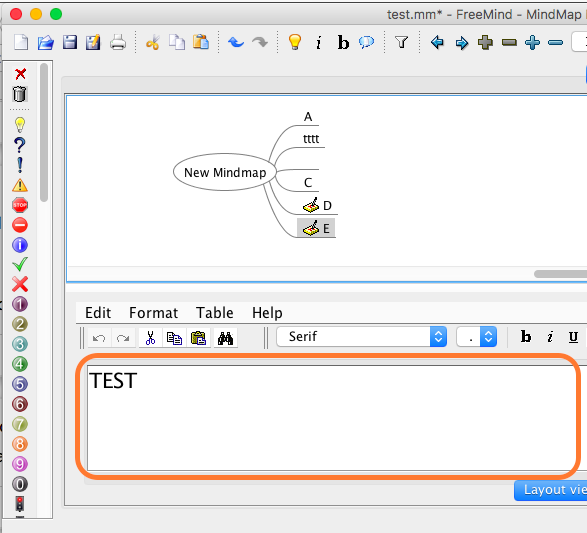Click the Save map floppy disk icon
Image resolution: width=587 pixels, height=533 pixels.
click(x=70, y=42)
